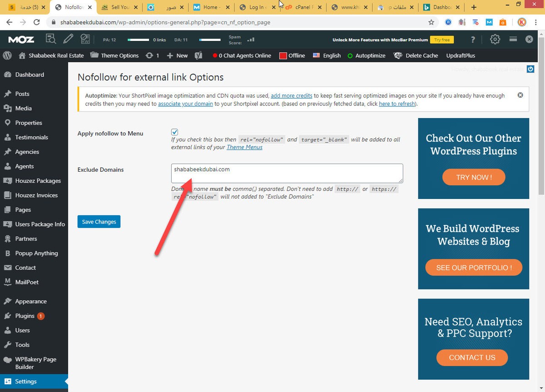Screen dimensions: 545x392
Task: Open the Autoptimize admin bar menu
Action: coord(366,55)
